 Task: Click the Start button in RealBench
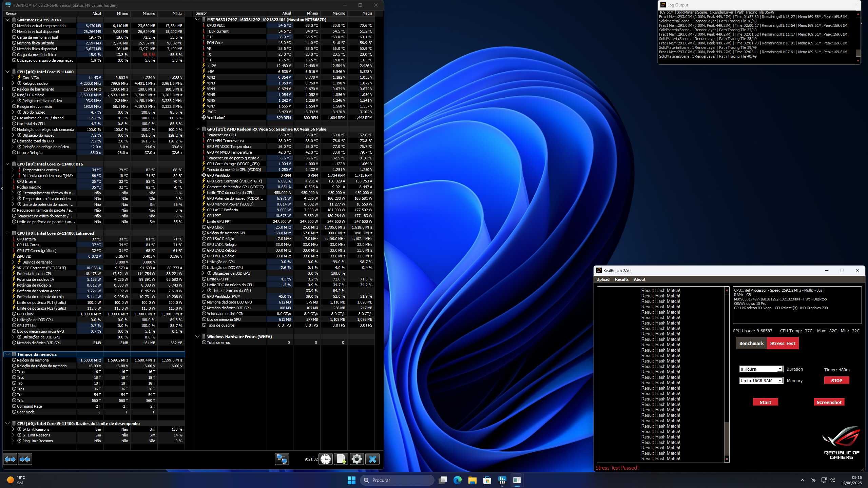(x=765, y=402)
